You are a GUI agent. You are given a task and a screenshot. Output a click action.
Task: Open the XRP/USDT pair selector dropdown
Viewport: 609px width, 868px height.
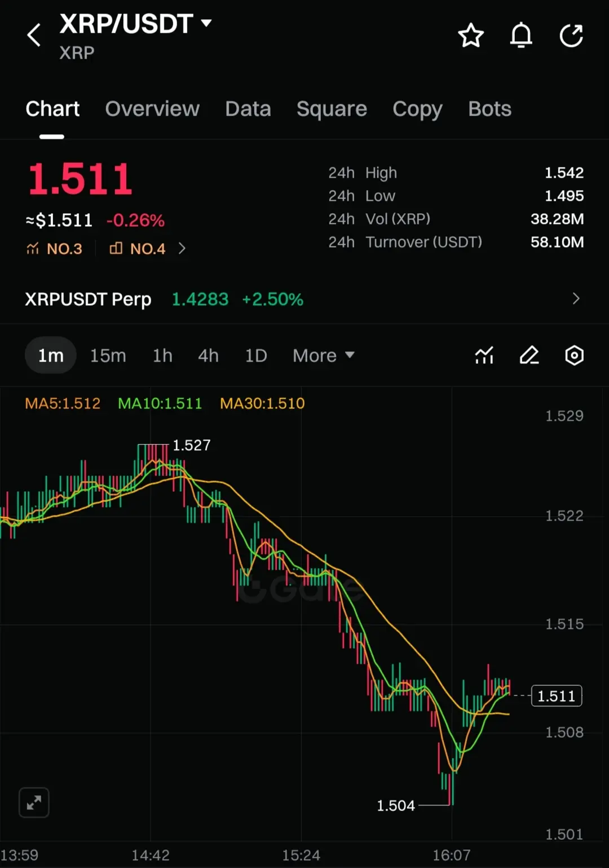(x=135, y=24)
